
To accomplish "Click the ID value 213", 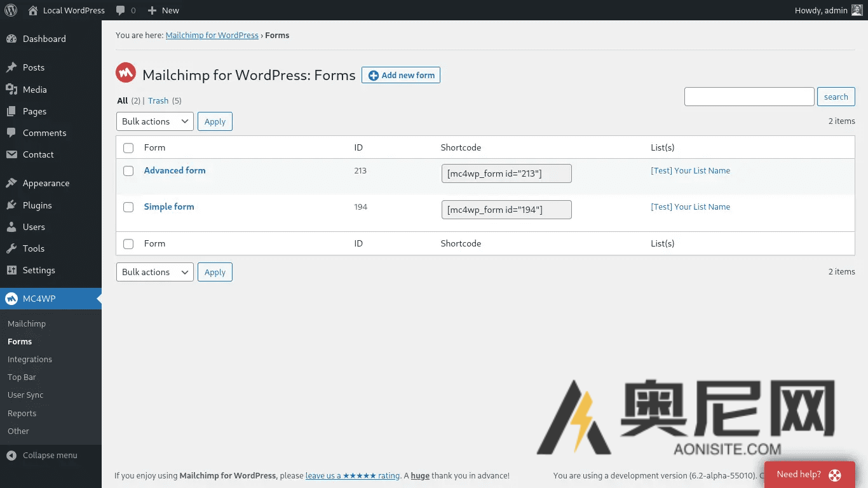I will click(360, 170).
